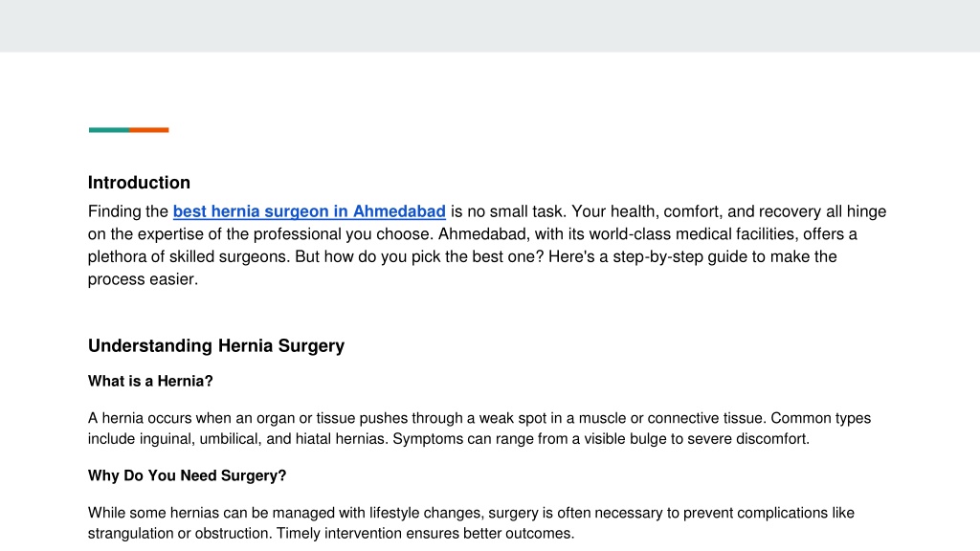
Task: Click the What is a Hernia? subheading
Action: click(x=150, y=381)
